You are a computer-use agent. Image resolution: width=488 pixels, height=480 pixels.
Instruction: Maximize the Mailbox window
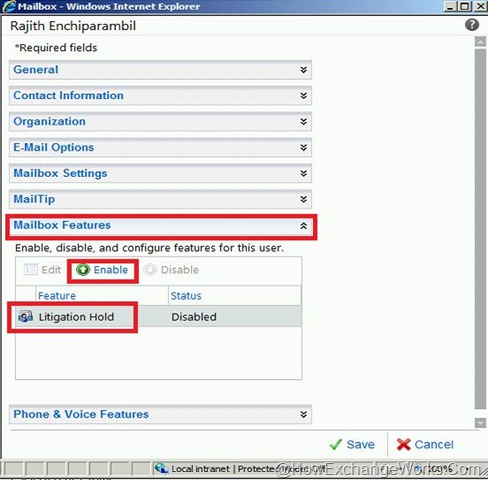[465, 6]
